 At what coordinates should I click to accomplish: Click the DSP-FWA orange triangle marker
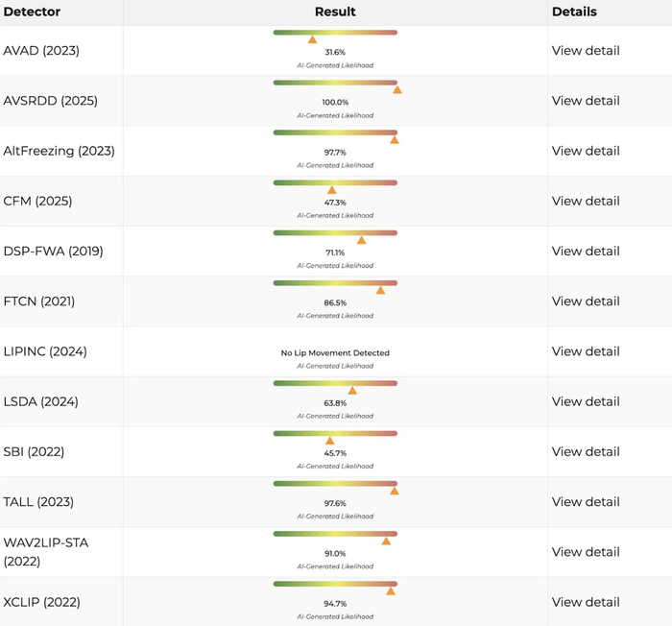361,240
